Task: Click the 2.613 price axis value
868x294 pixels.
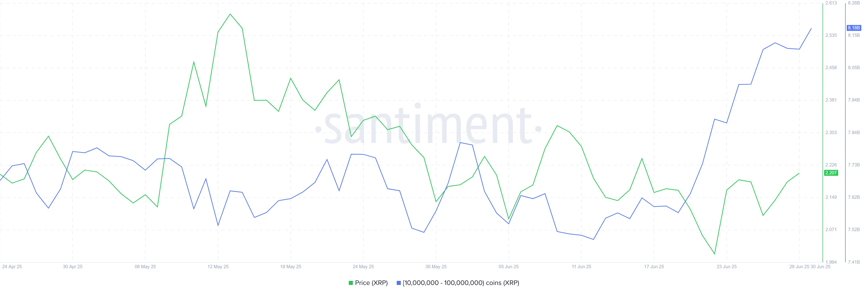Action: click(831, 3)
